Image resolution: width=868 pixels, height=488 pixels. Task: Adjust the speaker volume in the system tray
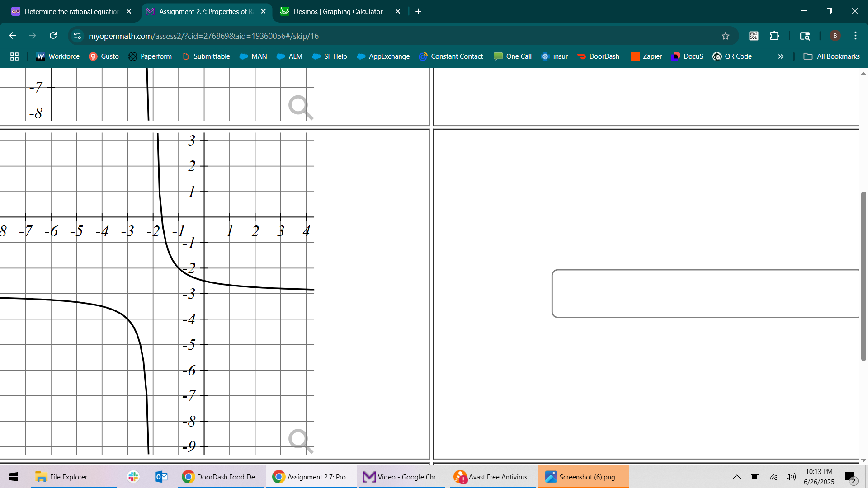791,477
